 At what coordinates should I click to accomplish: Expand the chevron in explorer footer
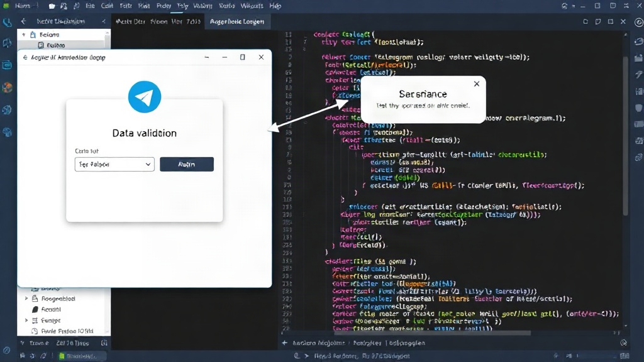click(23, 343)
